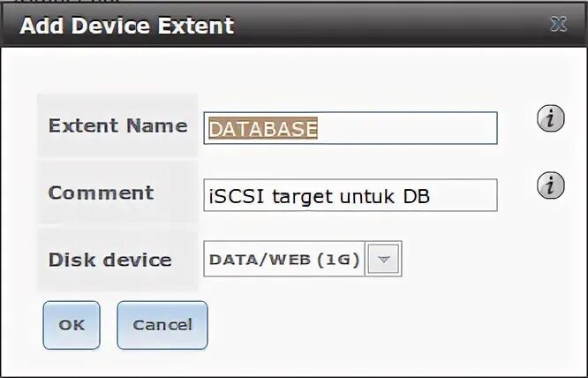Click the Disk device label
This screenshot has height=378, width=588.
click(x=109, y=260)
